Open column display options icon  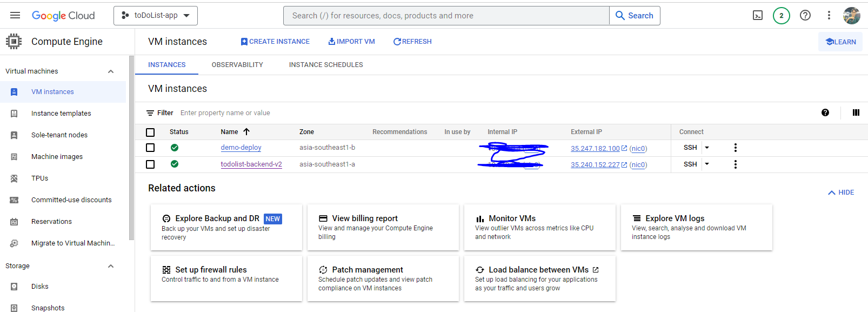click(x=856, y=112)
